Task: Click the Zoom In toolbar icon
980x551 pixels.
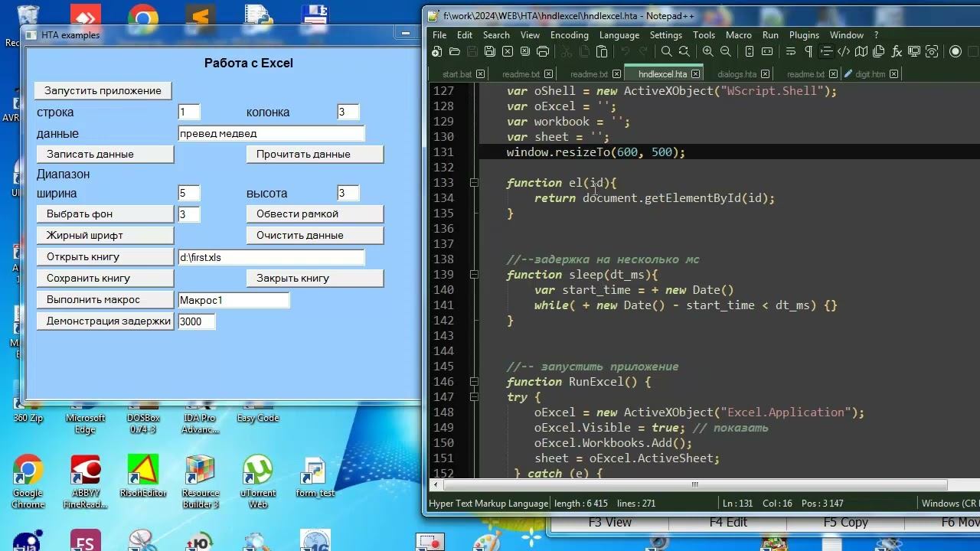Action: pos(707,52)
